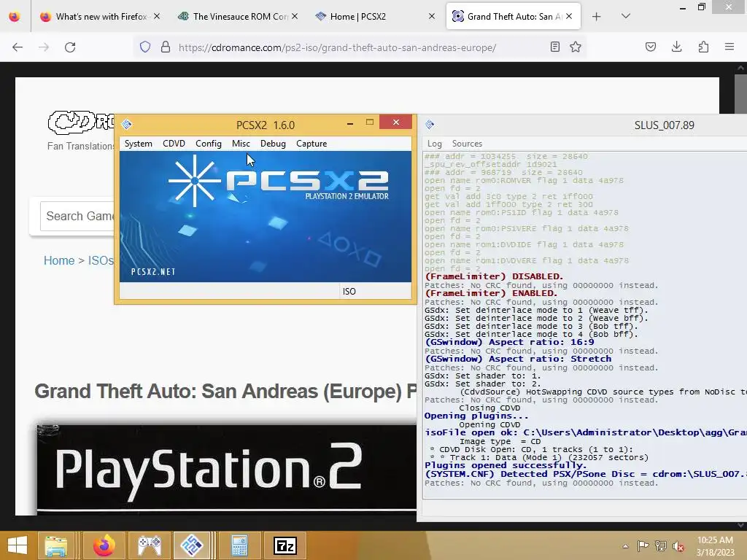
Task: Click the PCSX2.NET splash text
Action: 153,272
